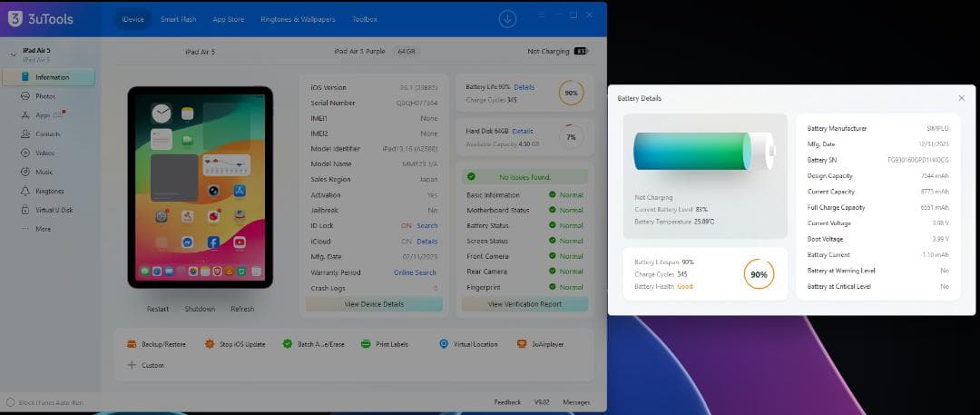Collapse the iPad Air 5 device tree

coord(13,54)
